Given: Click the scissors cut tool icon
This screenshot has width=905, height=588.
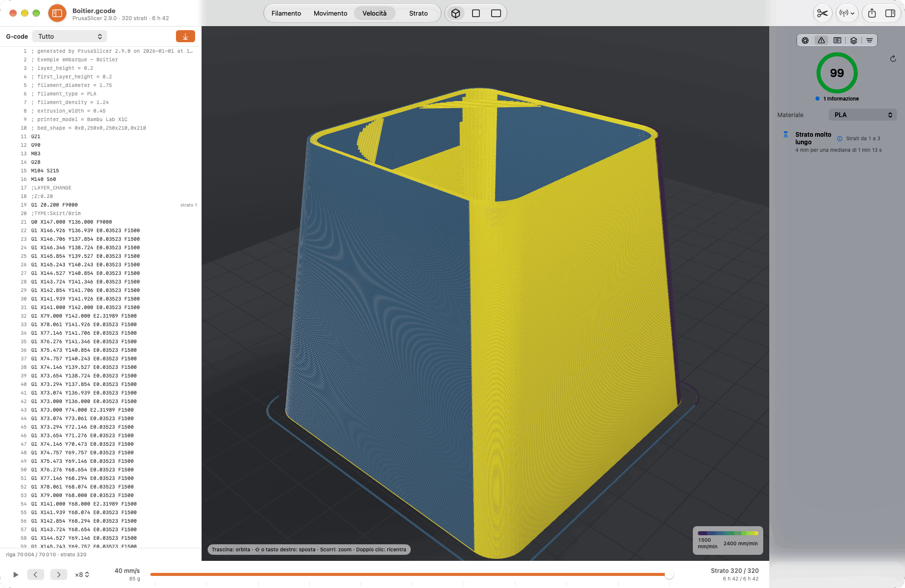Looking at the screenshot, I should pyautogui.click(x=822, y=13).
